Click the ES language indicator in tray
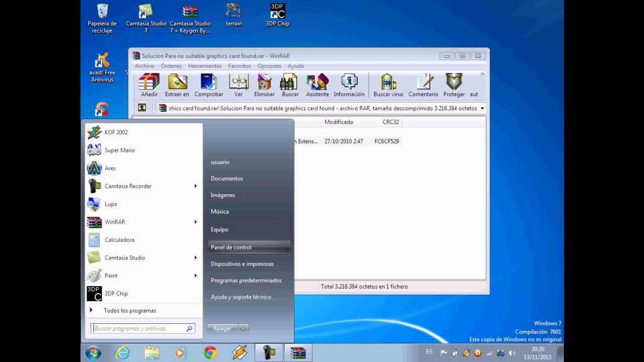644x362 pixels. [429, 351]
